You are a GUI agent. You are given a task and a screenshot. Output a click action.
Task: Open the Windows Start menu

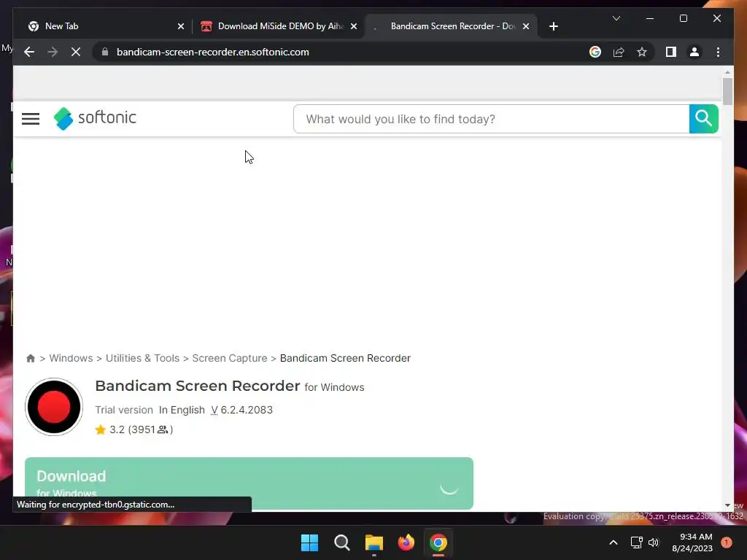(309, 542)
